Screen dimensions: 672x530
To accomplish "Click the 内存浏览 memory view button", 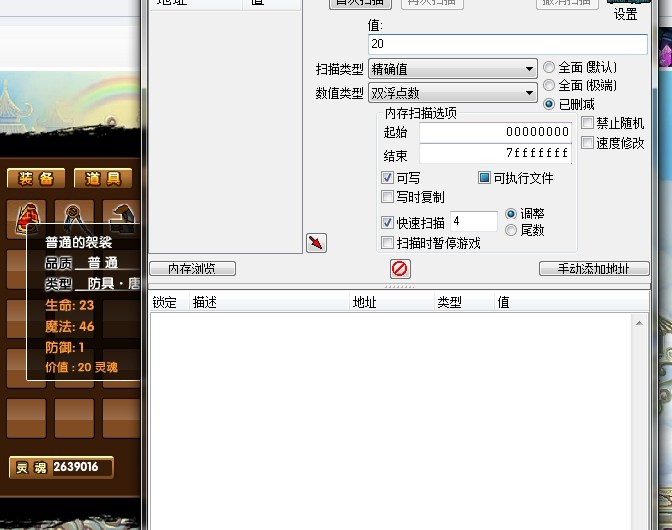I will click(x=192, y=269).
